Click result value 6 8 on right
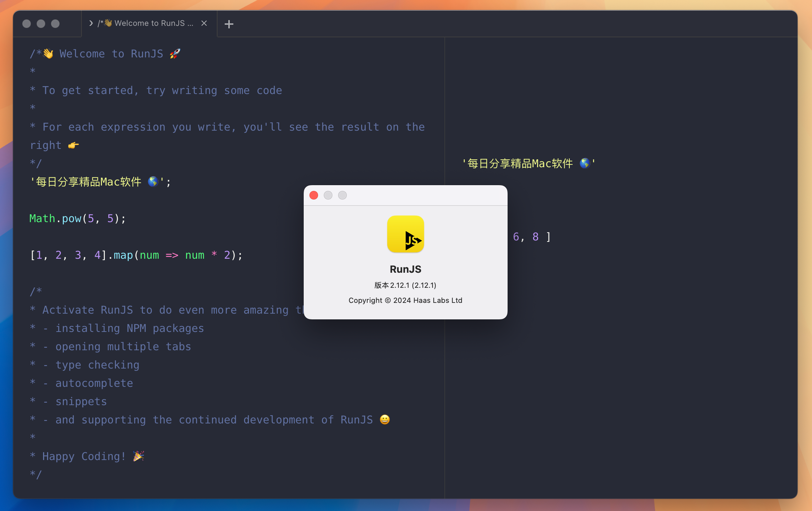 coord(530,237)
